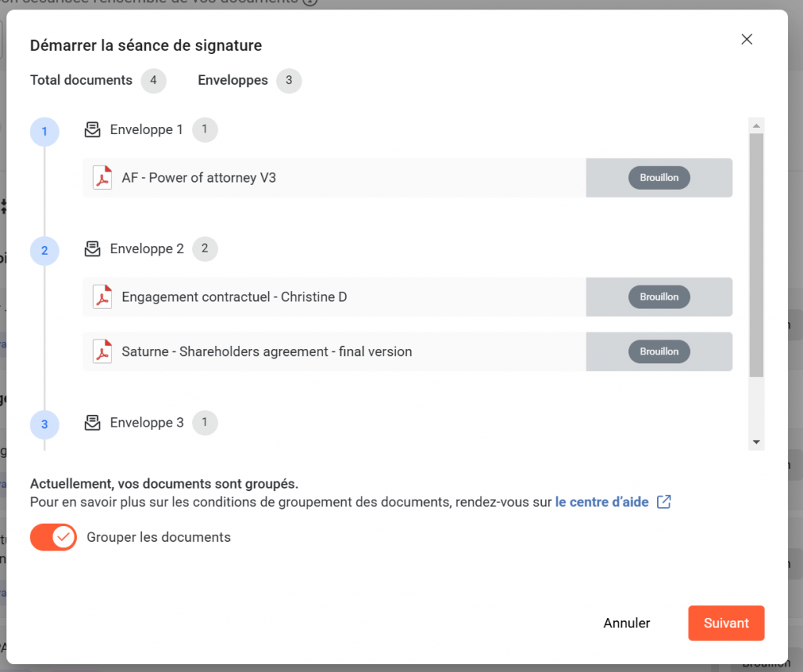The height and width of the screenshot is (672, 803).
Task: Click the Suivant button
Action: point(726,623)
